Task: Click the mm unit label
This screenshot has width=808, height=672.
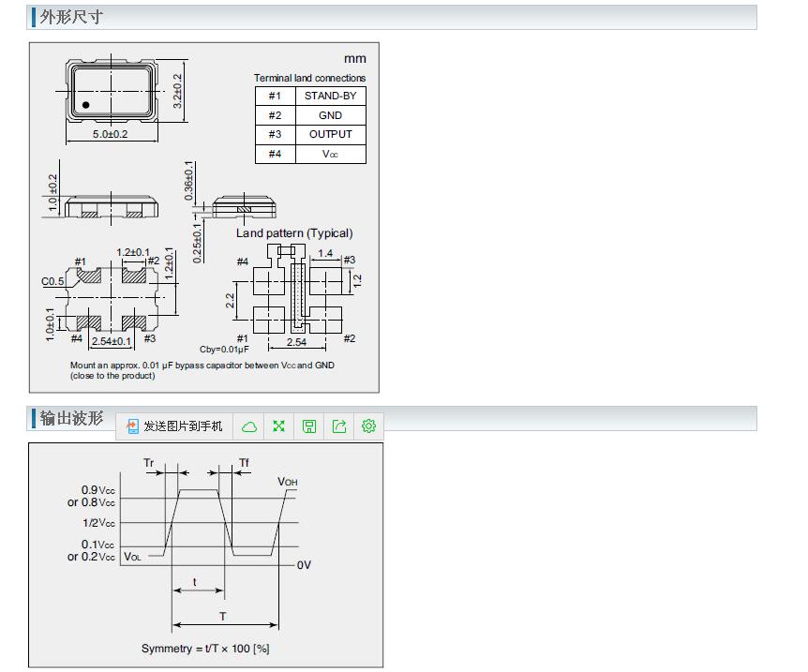Action: pos(355,59)
